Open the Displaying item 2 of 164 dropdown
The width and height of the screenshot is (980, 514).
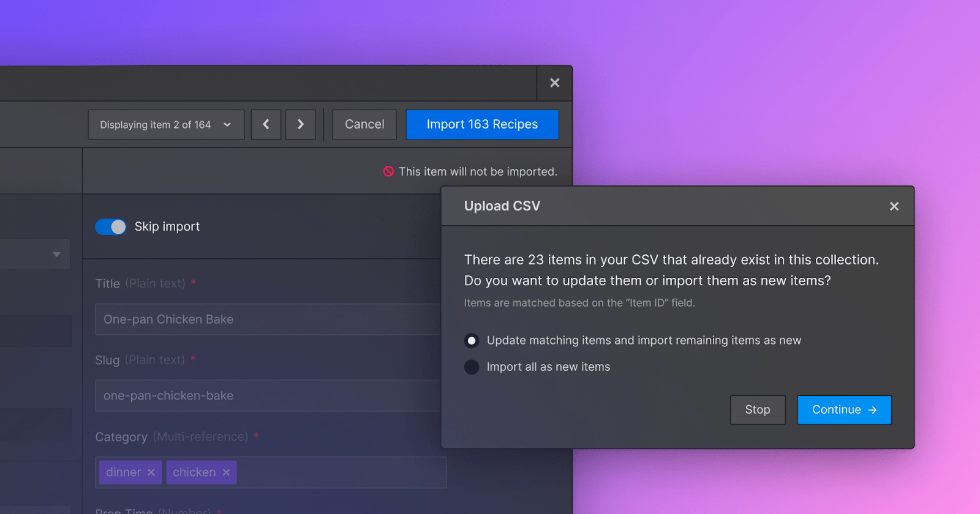[166, 124]
